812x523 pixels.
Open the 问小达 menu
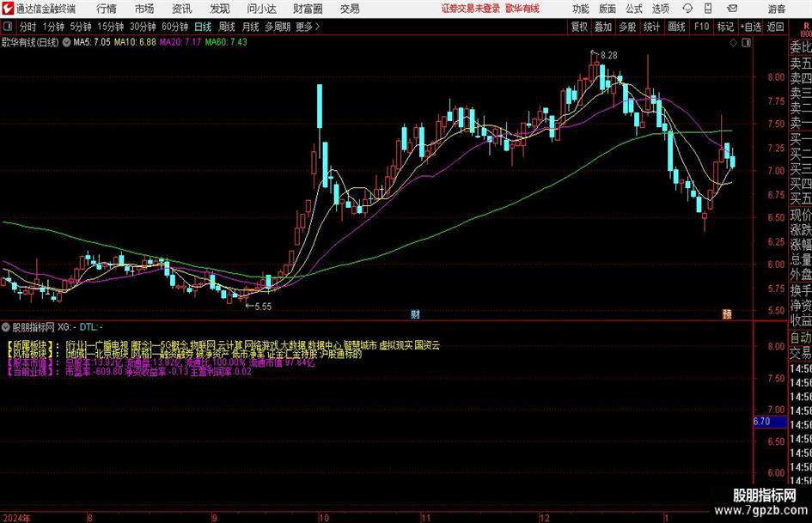(x=261, y=9)
